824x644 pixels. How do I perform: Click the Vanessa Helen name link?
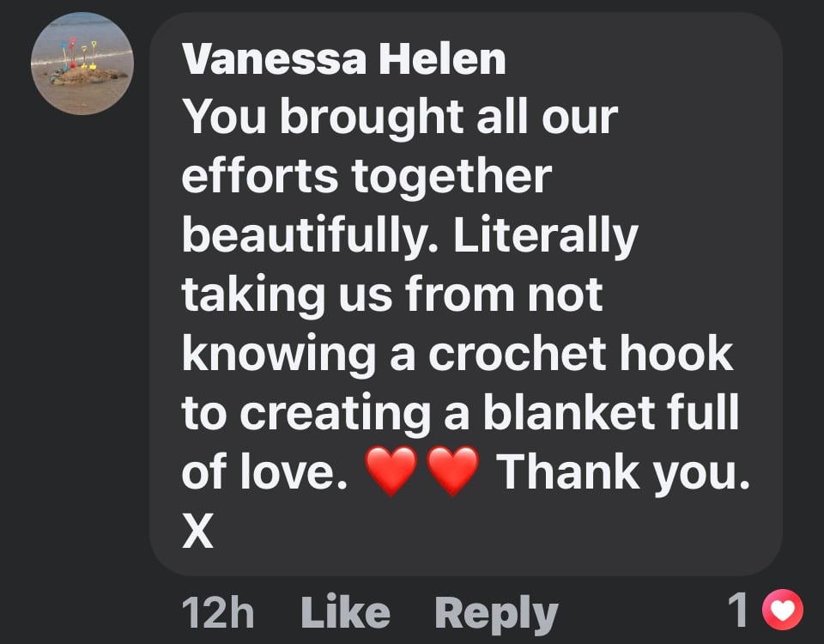click(344, 59)
